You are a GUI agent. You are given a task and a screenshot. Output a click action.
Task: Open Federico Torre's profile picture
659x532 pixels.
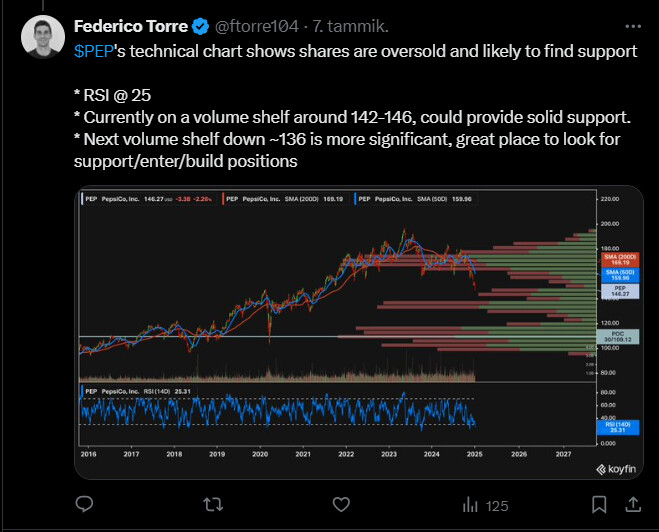(43, 37)
